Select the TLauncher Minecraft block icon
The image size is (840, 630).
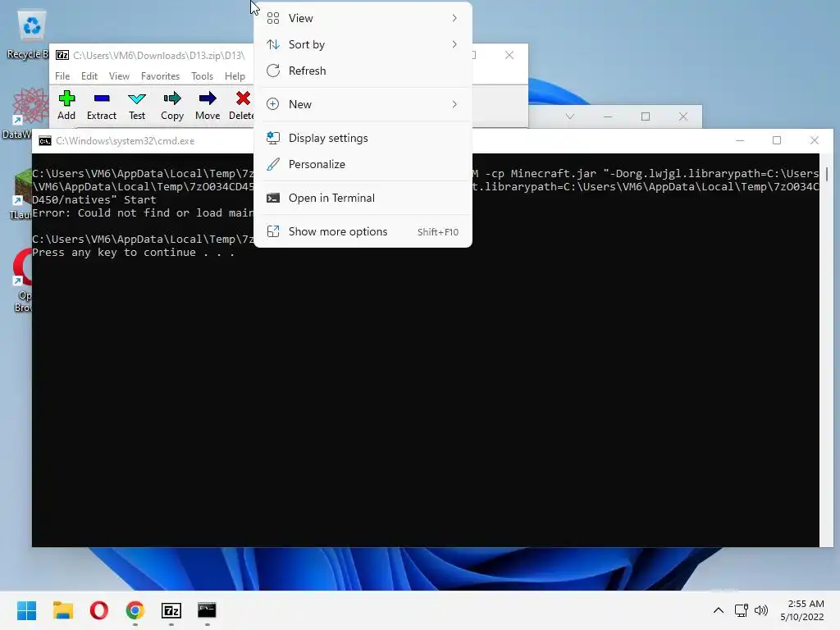coord(23,188)
